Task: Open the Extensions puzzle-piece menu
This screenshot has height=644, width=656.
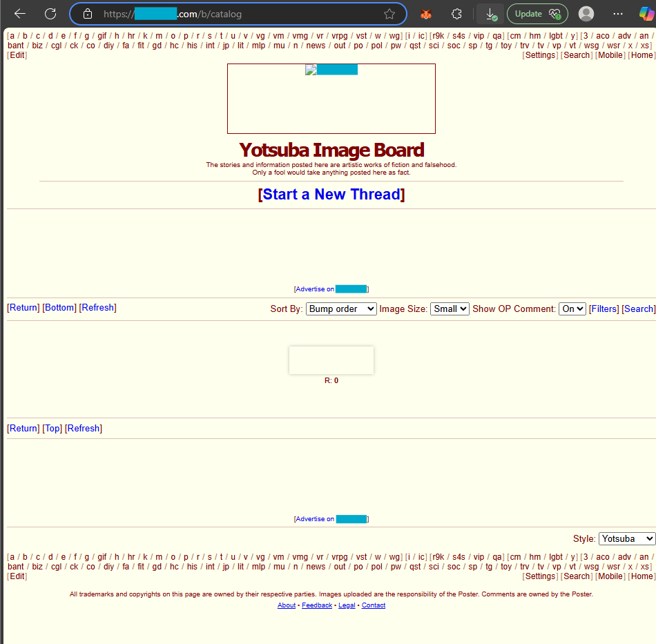Action: 456,14
